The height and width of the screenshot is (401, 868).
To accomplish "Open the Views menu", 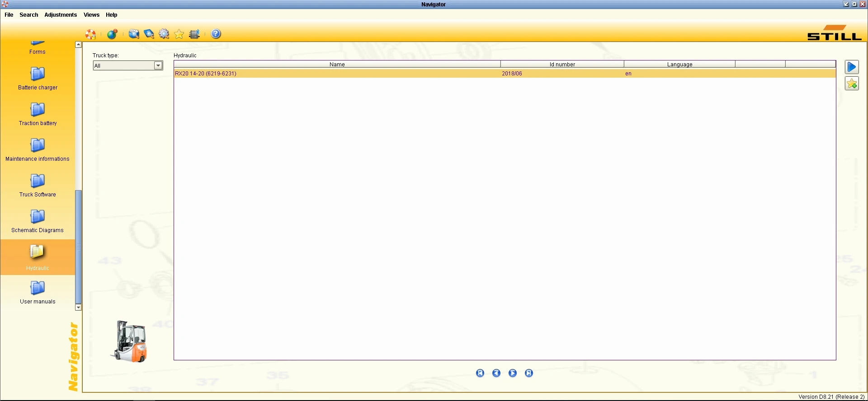I will pyautogui.click(x=92, y=15).
